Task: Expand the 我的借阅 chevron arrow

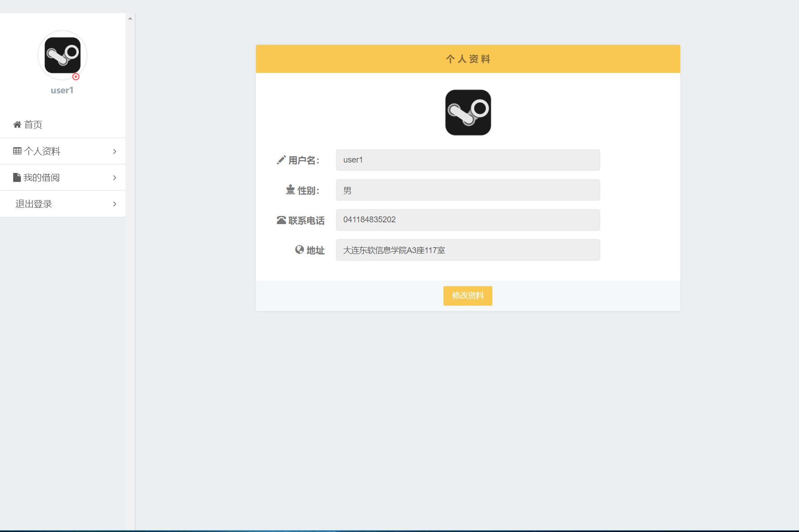Action: click(115, 177)
